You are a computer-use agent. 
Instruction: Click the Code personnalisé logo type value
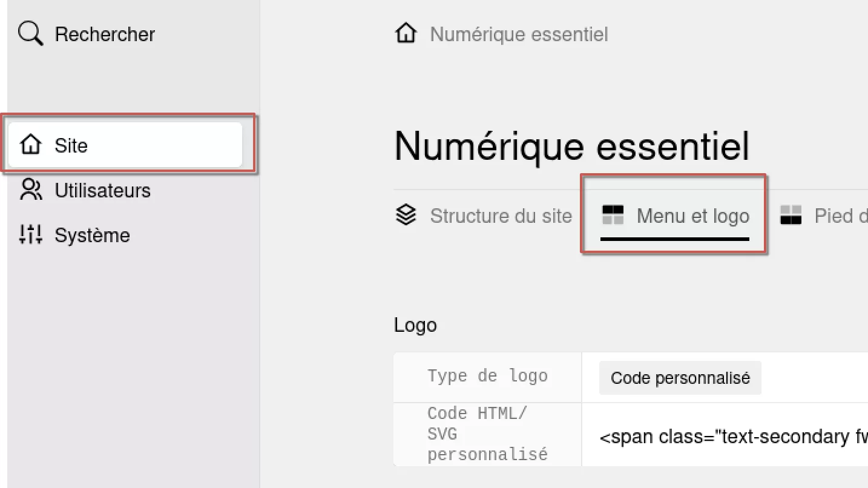coord(680,378)
